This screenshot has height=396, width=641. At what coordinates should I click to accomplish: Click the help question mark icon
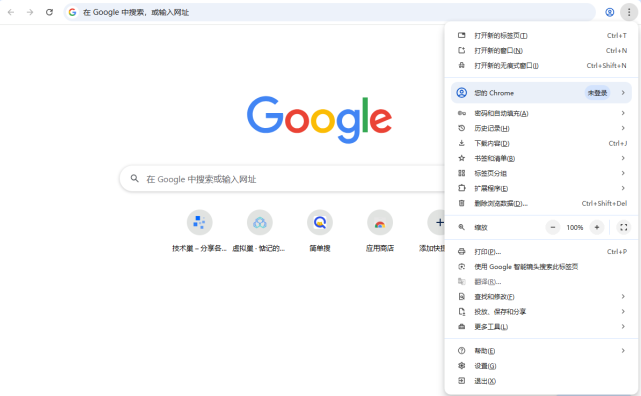pos(462,351)
